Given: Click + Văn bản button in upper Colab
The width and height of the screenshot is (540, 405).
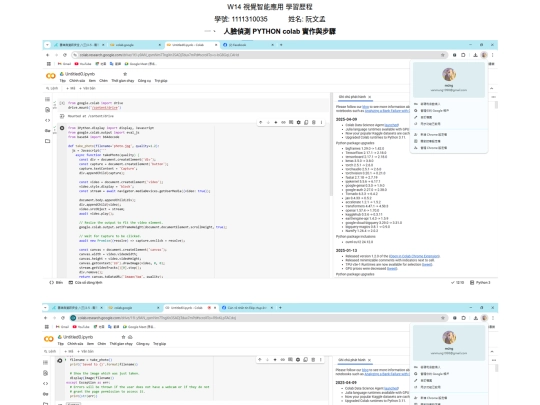Looking at the screenshot, I should coord(87,89).
